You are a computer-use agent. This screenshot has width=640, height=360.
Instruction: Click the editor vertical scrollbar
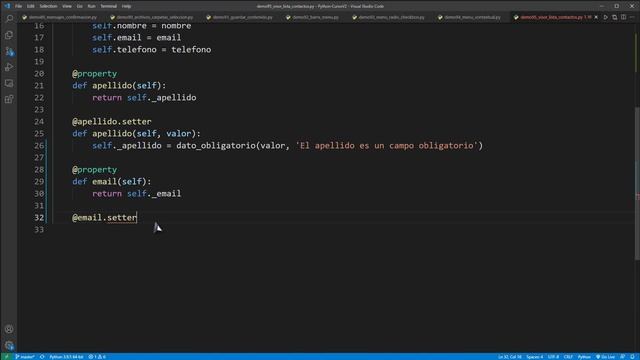(x=637, y=184)
